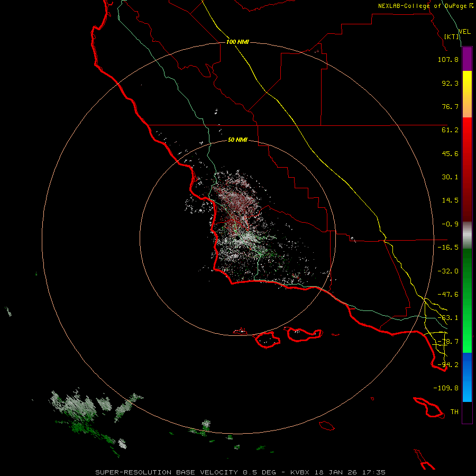The width and height of the screenshot is (476, 476).
Task: Click the [KT] units label
Action: 452,36
